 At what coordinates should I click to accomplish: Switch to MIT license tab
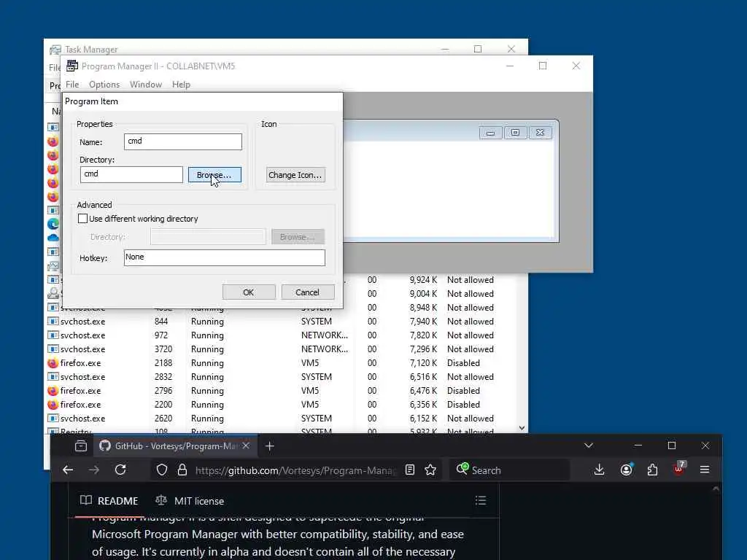[x=190, y=501]
